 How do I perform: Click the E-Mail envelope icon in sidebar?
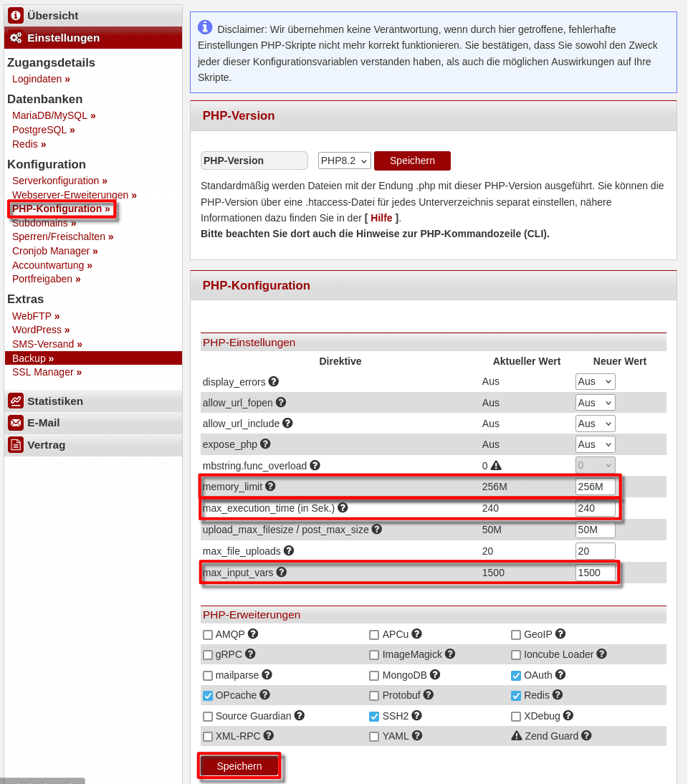(x=16, y=423)
